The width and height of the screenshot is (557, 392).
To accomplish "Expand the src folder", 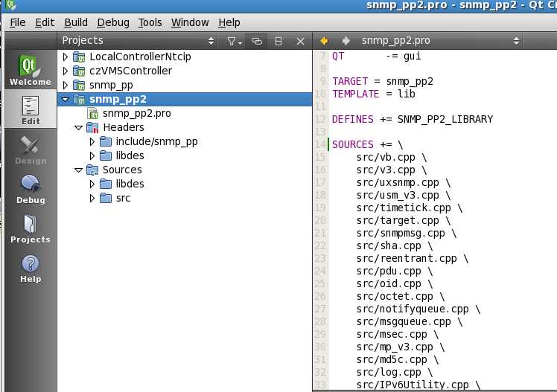I will pyautogui.click(x=92, y=198).
